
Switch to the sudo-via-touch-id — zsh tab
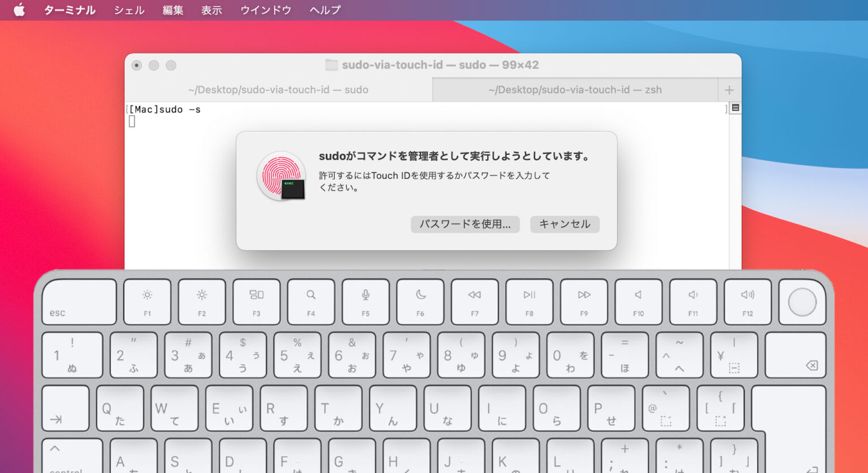click(575, 90)
